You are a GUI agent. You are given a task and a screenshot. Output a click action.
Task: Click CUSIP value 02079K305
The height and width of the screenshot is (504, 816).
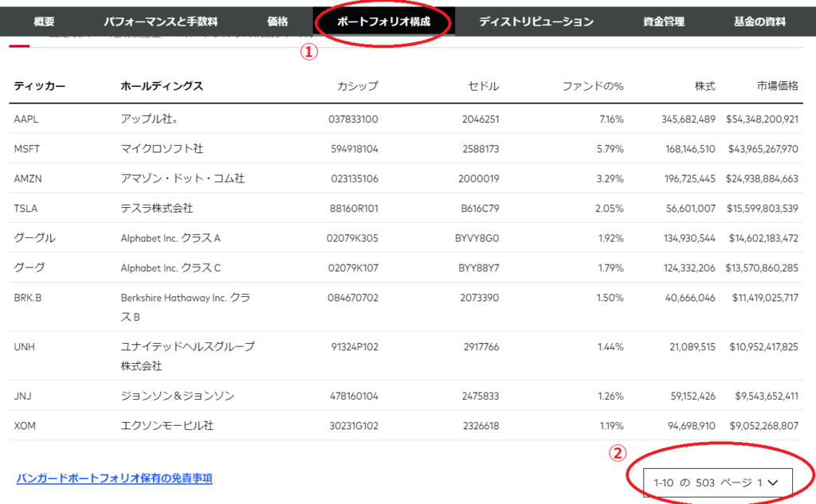(x=352, y=238)
